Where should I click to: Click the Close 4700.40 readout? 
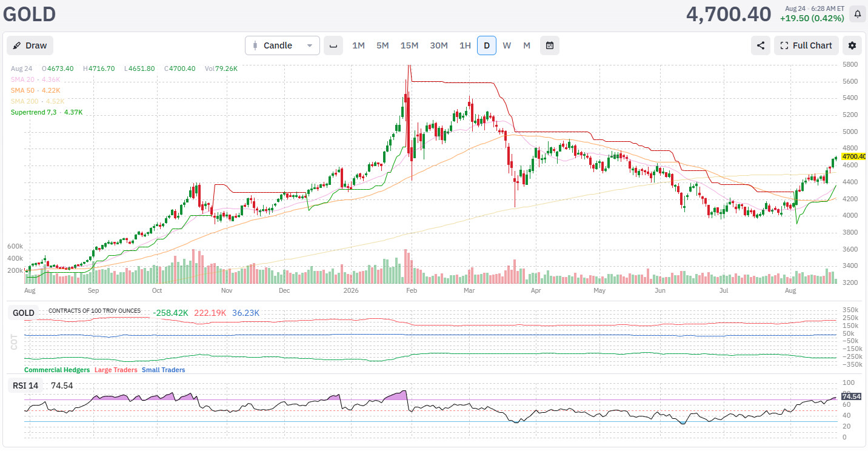[x=179, y=68]
